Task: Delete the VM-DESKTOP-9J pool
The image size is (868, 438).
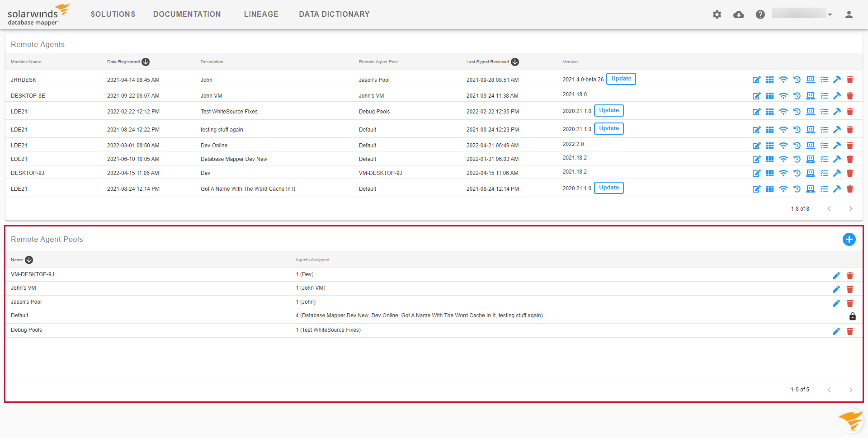Action: [x=850, y=276]
